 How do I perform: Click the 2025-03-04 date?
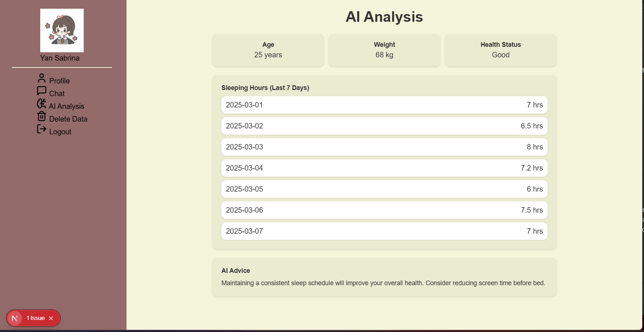click(x=244, y=168)
